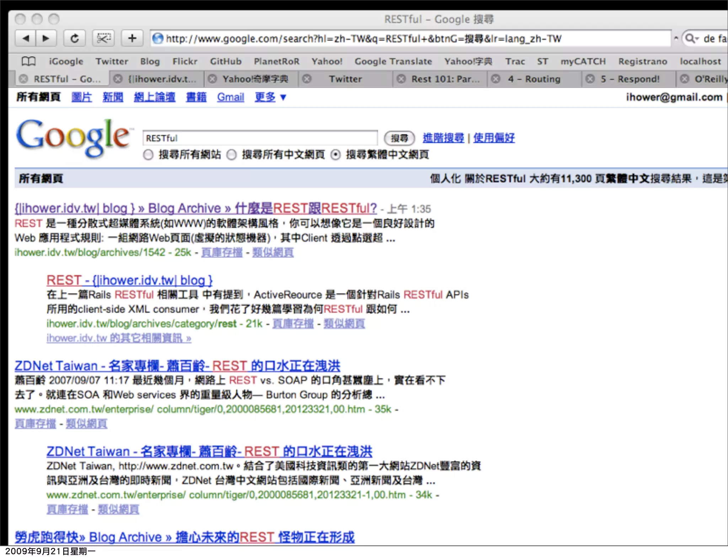Screen dimensions: 728x560
Task: Select 搜尋所有網站 radio button
Action: (x=148, y=155)
